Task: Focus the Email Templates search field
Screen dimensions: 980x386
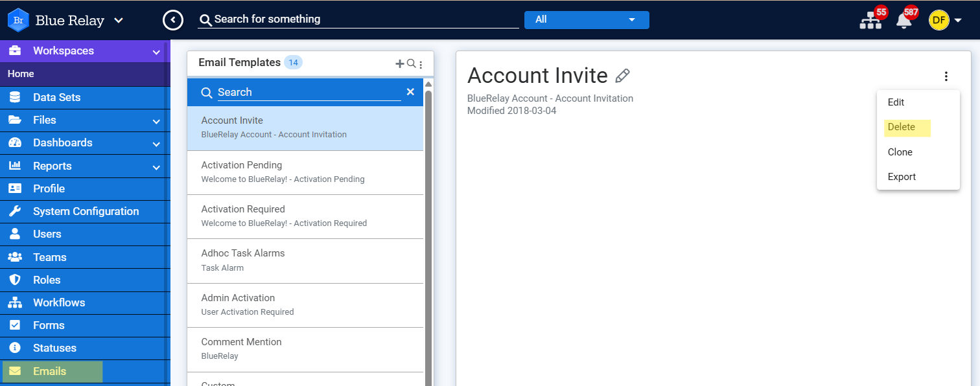Action: click(309, 93)
